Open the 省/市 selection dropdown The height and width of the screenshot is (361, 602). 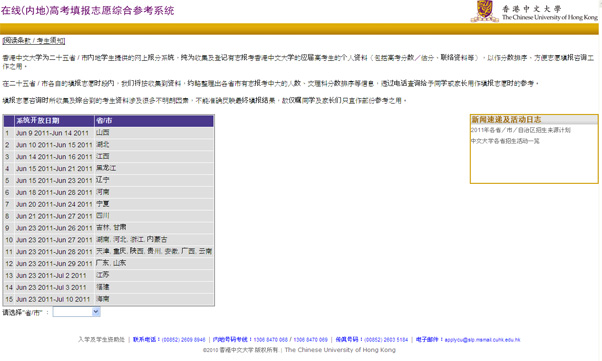(x=77, y=312)
